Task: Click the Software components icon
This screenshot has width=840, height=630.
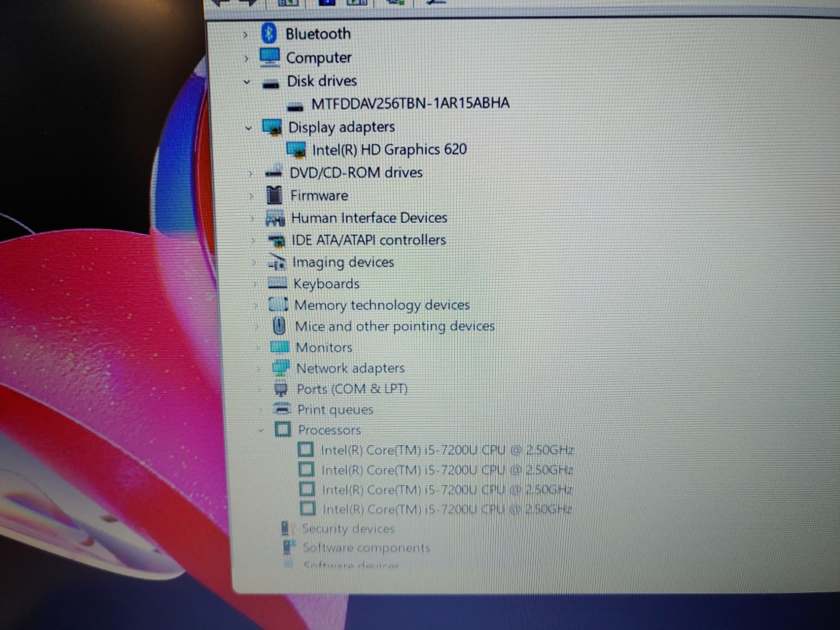Action: (289, 547)
